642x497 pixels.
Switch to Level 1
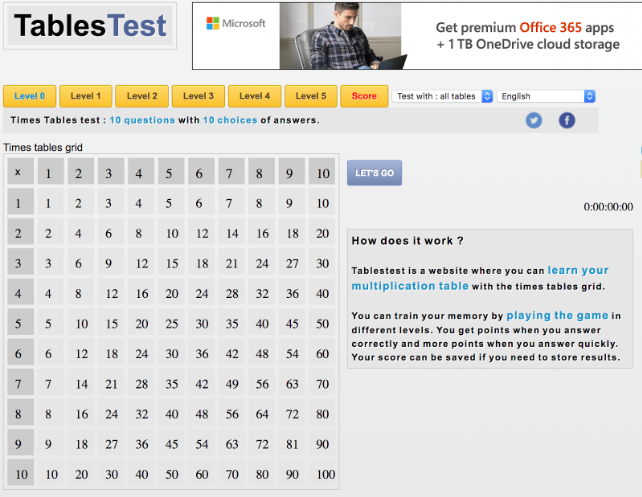[86, 96]
